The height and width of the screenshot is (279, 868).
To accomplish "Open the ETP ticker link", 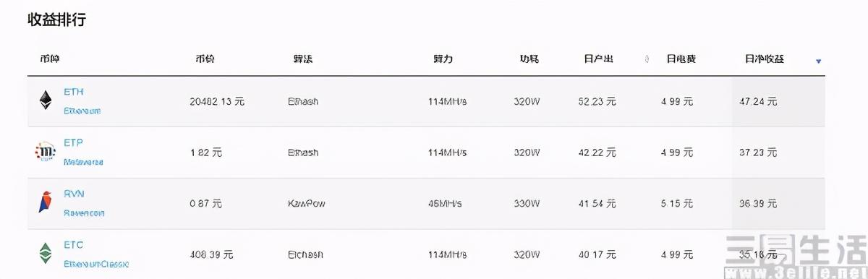I will [74, 143].
